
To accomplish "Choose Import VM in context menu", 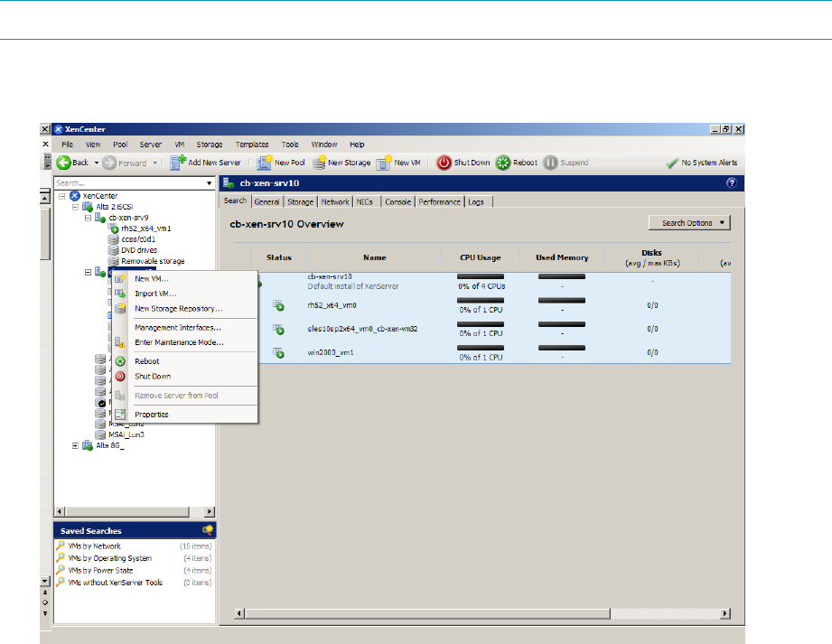I will (155, 294).
